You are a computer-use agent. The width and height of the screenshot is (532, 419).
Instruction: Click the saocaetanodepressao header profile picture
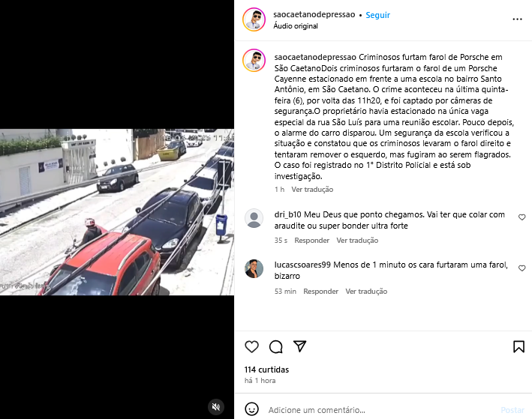tap(254, 19)
